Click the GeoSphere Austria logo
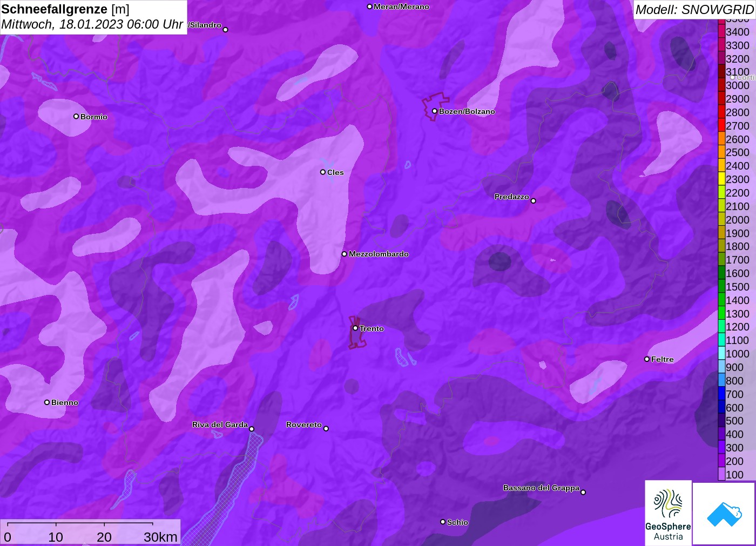Screen dimensions: 756x546 point(668,513)
